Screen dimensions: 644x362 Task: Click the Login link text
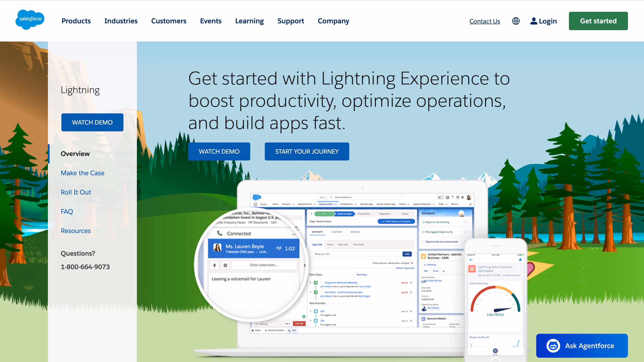548,21
